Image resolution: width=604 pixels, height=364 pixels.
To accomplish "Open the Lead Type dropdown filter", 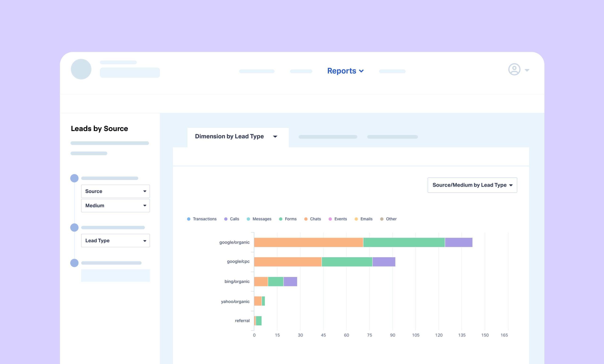I will [x=115, y=240].
